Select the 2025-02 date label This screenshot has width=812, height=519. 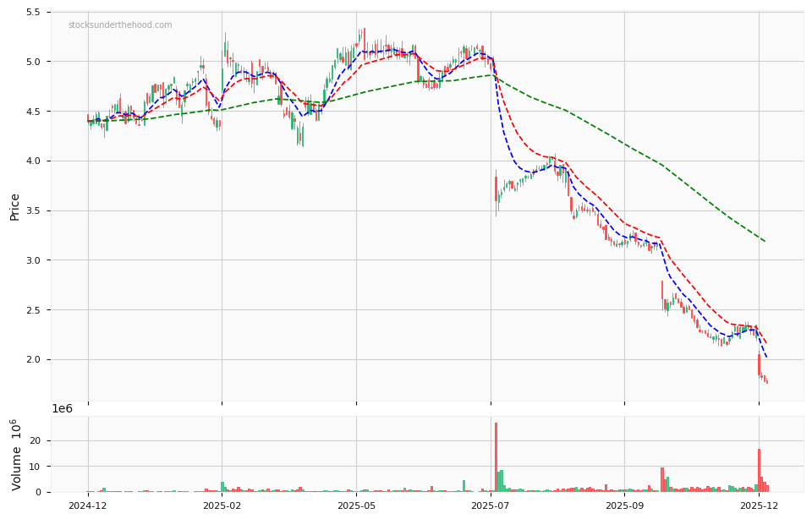point(221,505)
